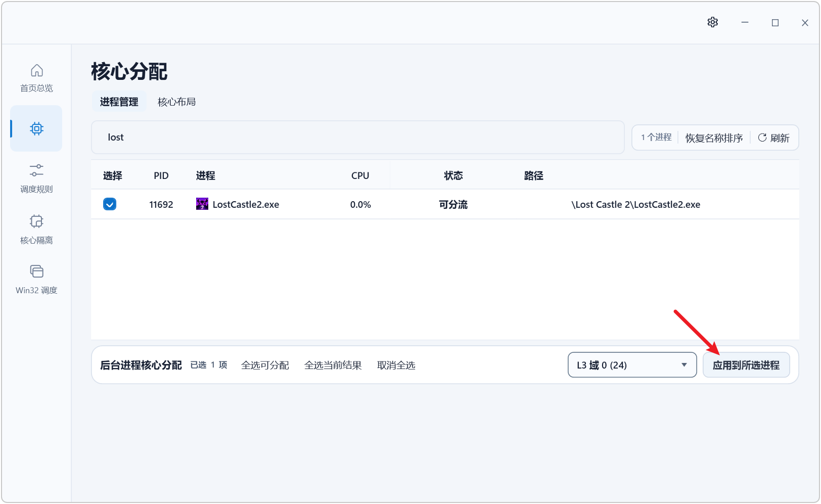Select the LostCastle2.exe process name
This screenshot has width=821, height=504.
click(246, 204)
